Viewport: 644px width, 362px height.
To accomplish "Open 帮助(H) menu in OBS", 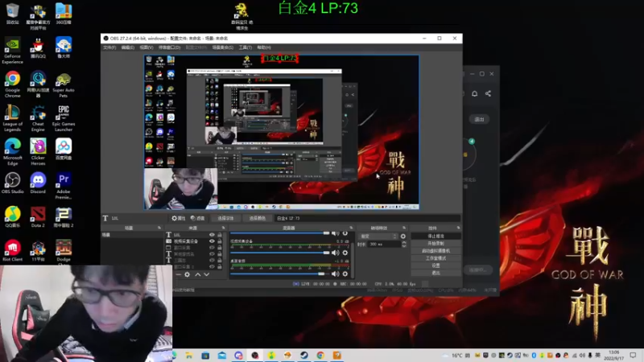I will pyautogui.click(x=264, y=47).
